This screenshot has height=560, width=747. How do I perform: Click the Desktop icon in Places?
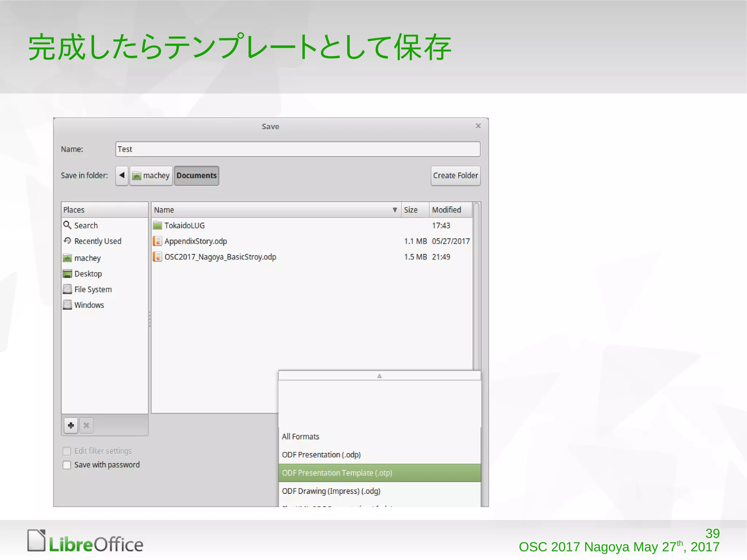pos(67,274)
